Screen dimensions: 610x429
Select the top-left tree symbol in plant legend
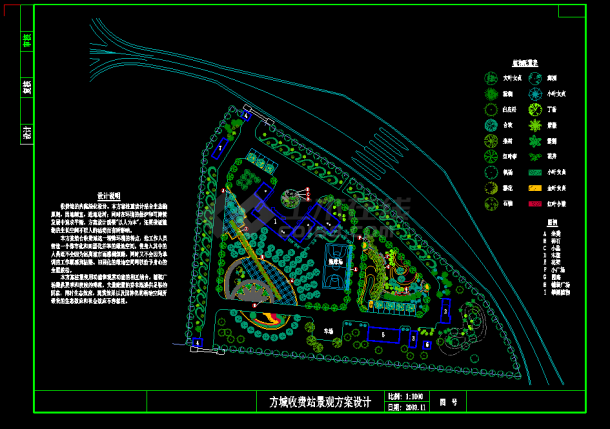(x=491, y=76)
